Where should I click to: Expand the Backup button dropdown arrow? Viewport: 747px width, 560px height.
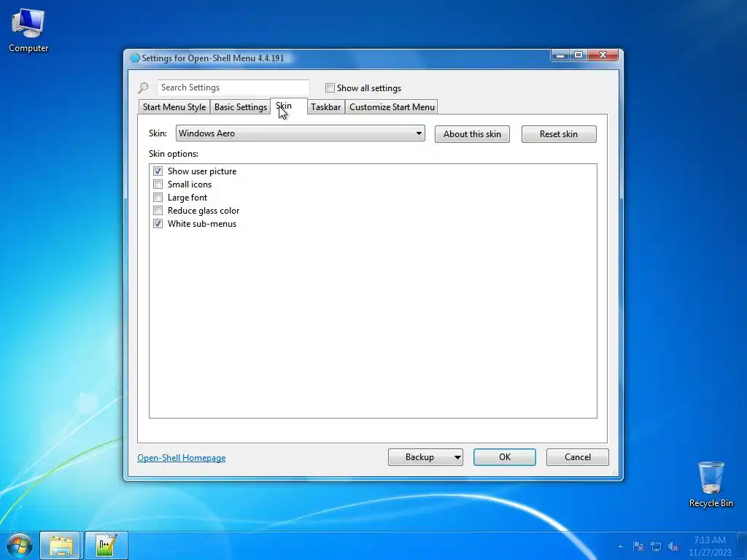457,457
